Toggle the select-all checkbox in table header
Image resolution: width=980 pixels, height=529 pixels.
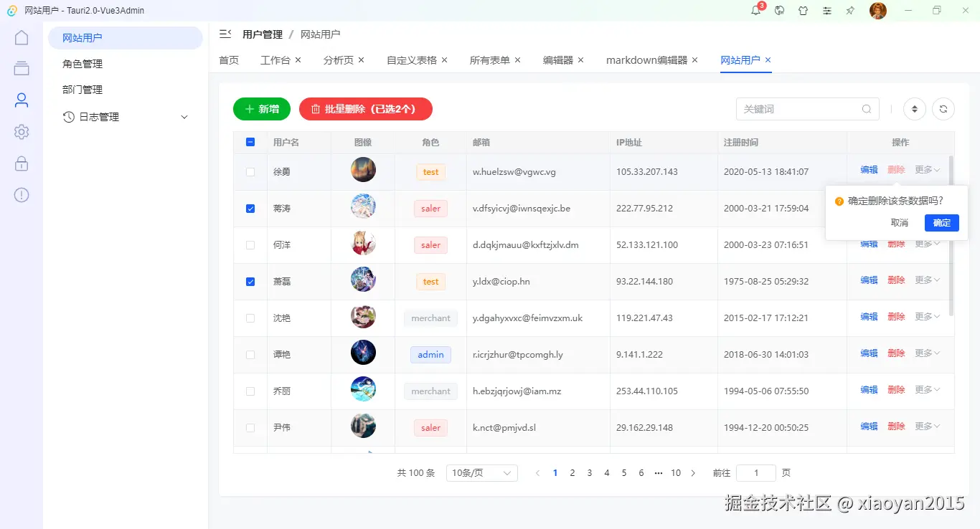pyautogui.click(x=250, y=142)
